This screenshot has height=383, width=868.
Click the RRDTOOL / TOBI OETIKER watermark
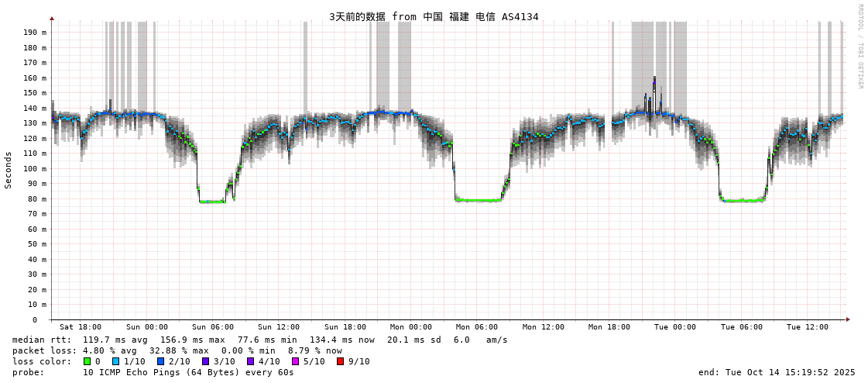(859, 47)
